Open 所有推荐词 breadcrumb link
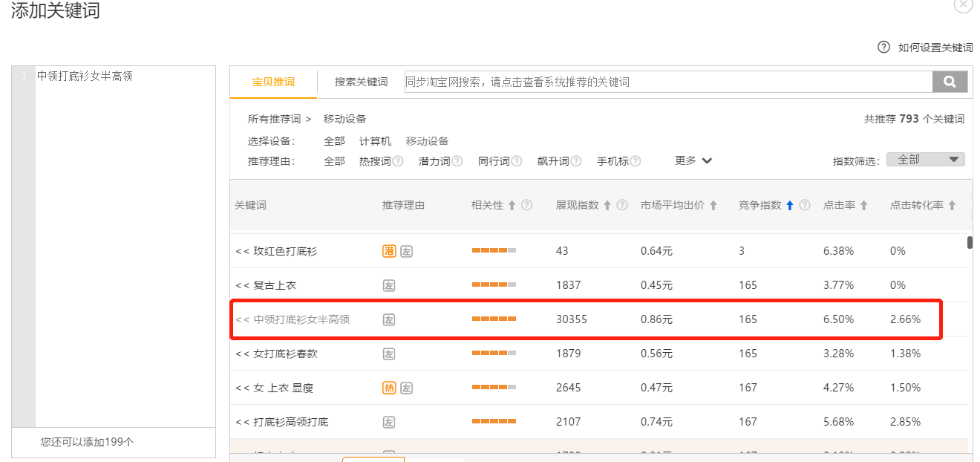Image resolution: width=980 pixels, height=462 pixels. click(274, 119)
